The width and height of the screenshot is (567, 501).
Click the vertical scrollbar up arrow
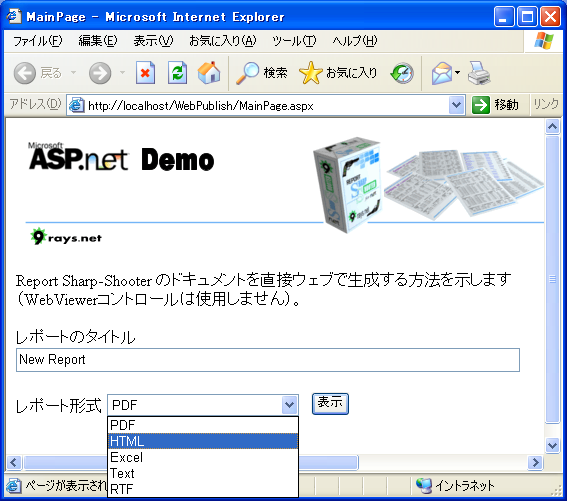[552, 126]
